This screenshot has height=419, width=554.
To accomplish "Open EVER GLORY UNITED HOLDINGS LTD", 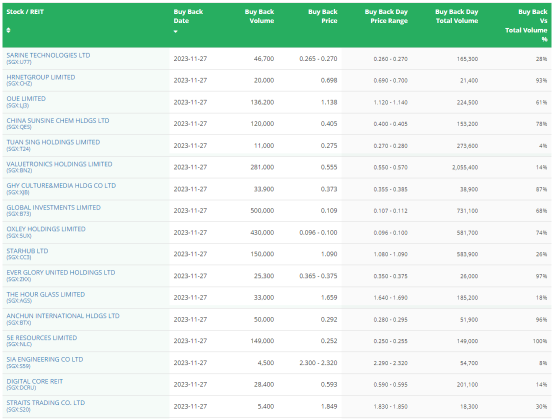I will tap(61, 272).
